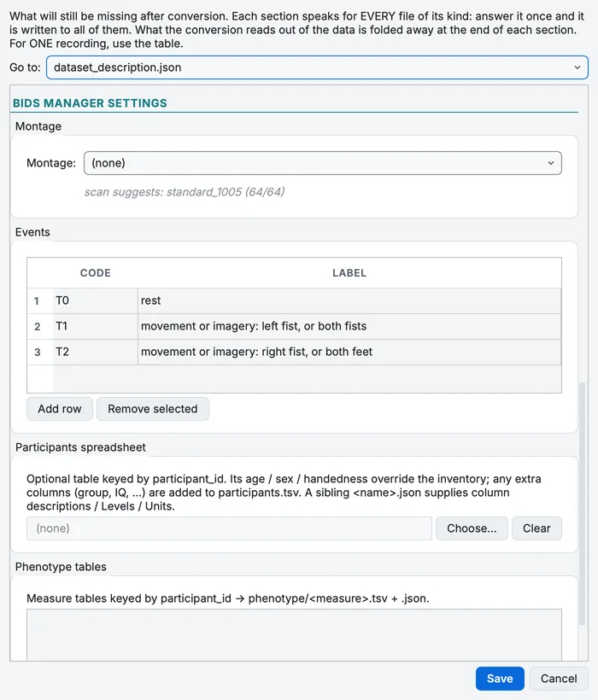
Task: Select the T1 code cell
Action: [x=95, y=326]
